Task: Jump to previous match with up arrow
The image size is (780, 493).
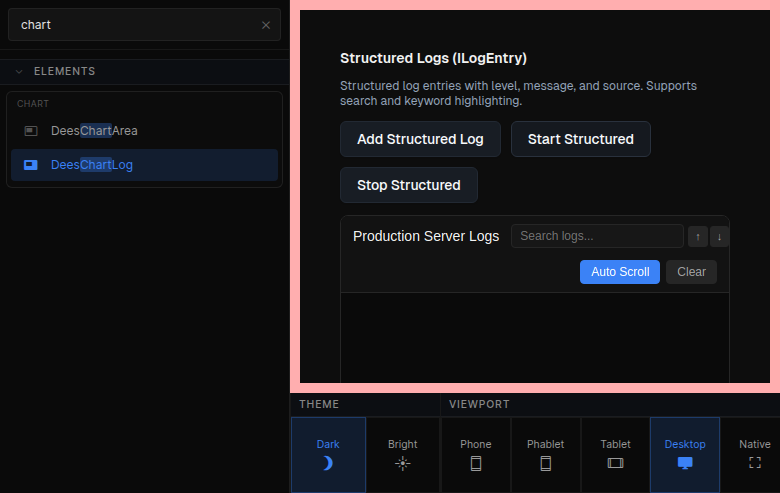Action: [x=698, y=237]
